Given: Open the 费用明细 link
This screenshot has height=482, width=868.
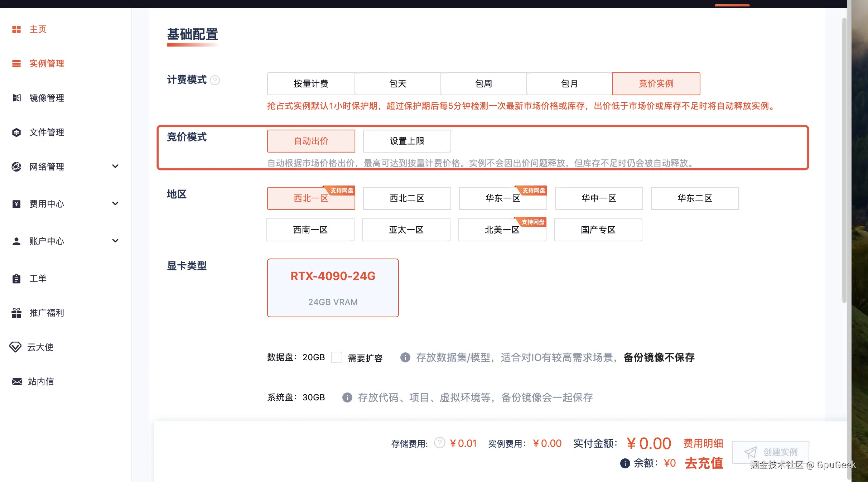Looking at the screenshot, I should pyautogui.click(x=703, y=443).
